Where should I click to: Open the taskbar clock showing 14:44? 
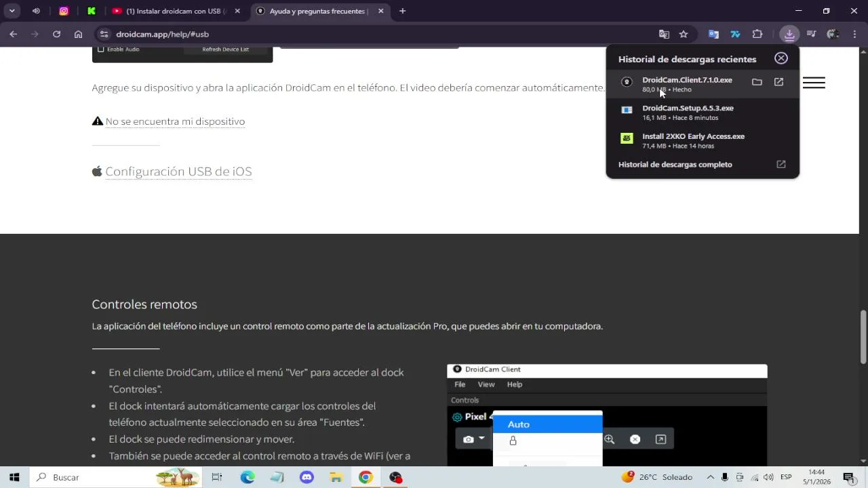point(816,477)
